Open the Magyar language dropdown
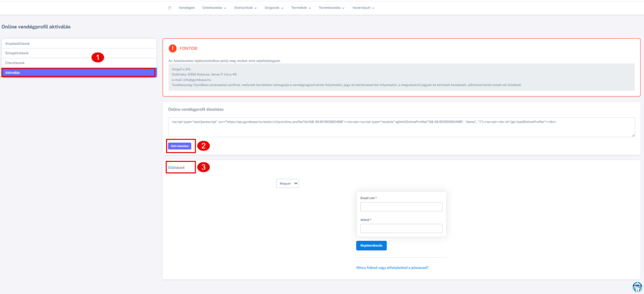644x294 pixels. point(288,184)
